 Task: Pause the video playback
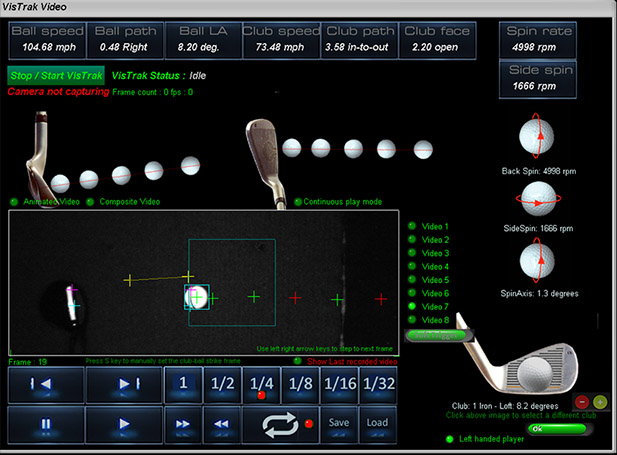coord(46,424)
